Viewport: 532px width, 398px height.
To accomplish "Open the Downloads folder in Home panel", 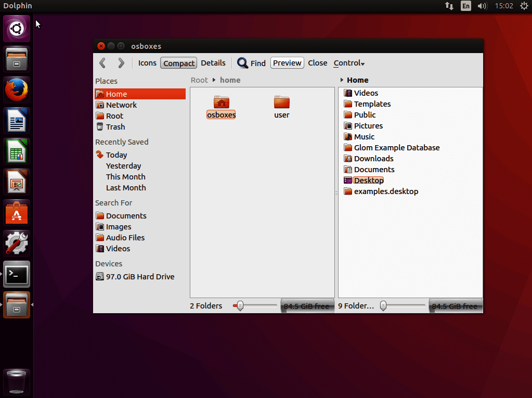I will pos(373,158).
